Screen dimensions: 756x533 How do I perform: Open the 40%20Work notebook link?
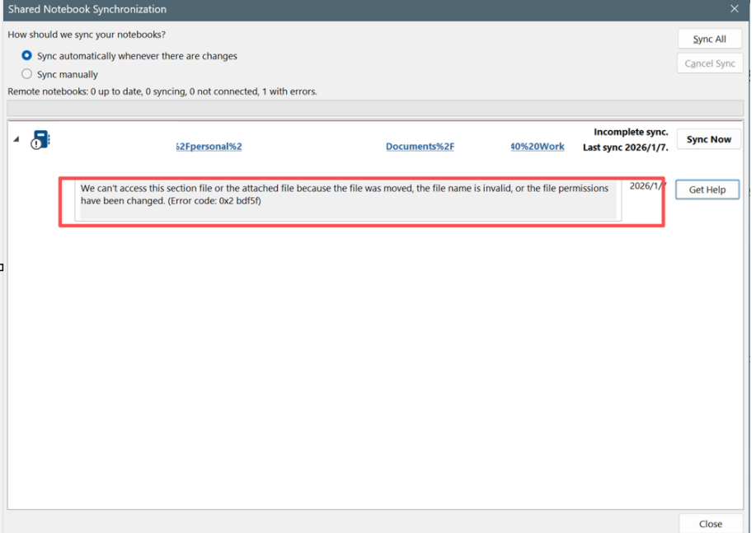click(537, 147)
